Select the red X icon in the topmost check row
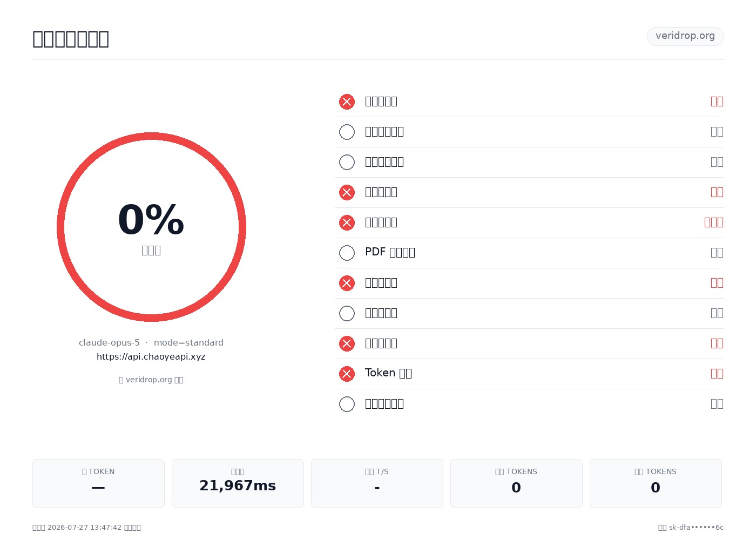 pos(347,102)
